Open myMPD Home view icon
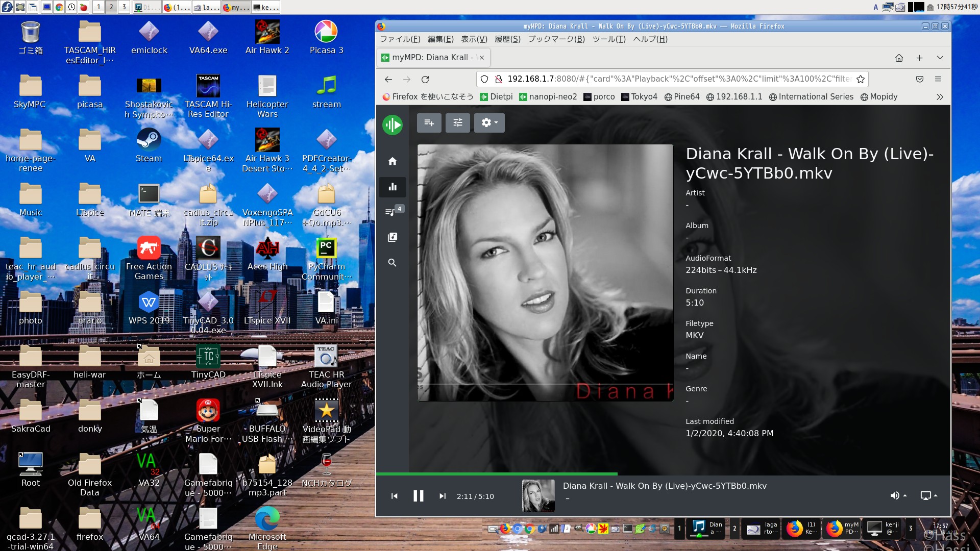 click(x=392, y=161)
